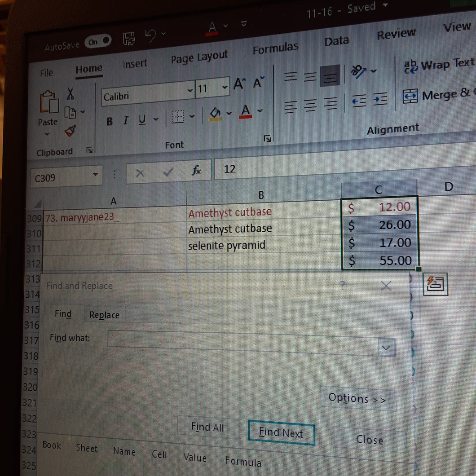Click the Top Align icon
Image resolution: width=476 pixels, height=476 pixels.
click(x=290, y=76)
